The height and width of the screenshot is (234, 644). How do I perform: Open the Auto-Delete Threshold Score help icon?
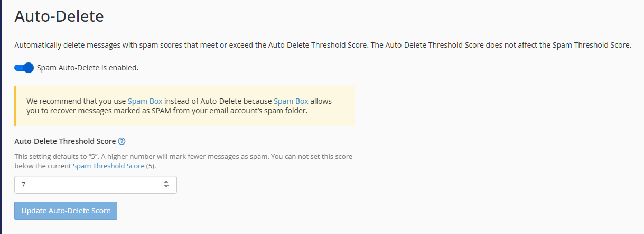(x=122, y=141)
